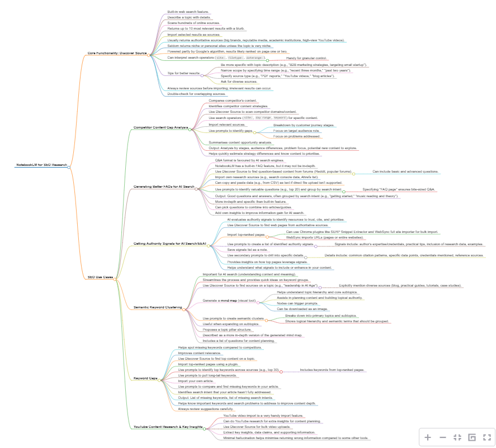
Task: Click 'Use Discover Source for bulk video uploads.'
Action: click(257, 427)
